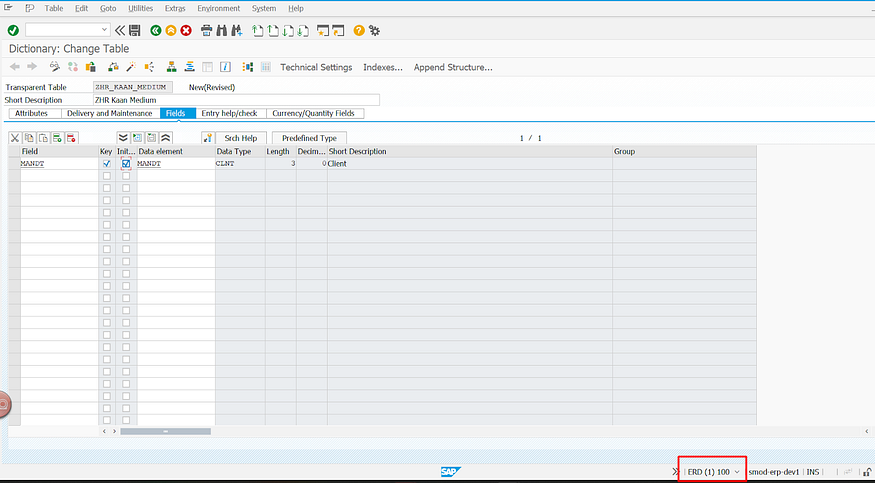Image resolution: width=875 pixels, height=483 pixels.
Task: Click the blue information 'i' icon
Action: pos(225,67)
